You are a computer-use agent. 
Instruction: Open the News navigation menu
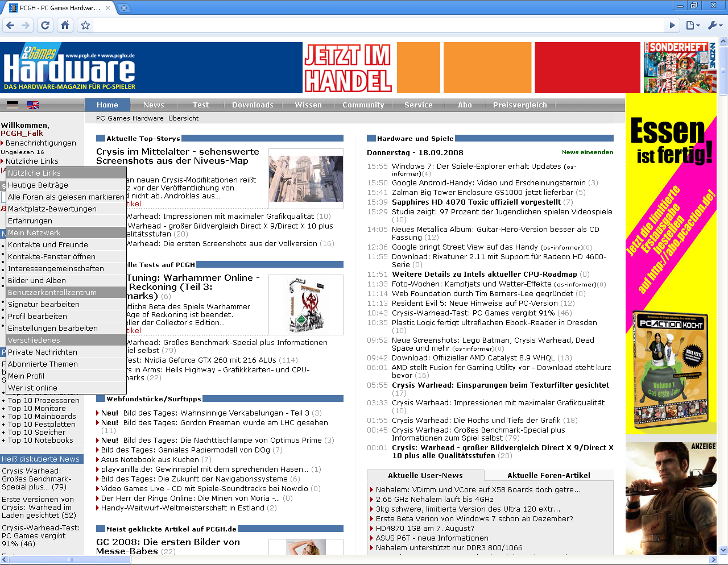click(154, 105)
